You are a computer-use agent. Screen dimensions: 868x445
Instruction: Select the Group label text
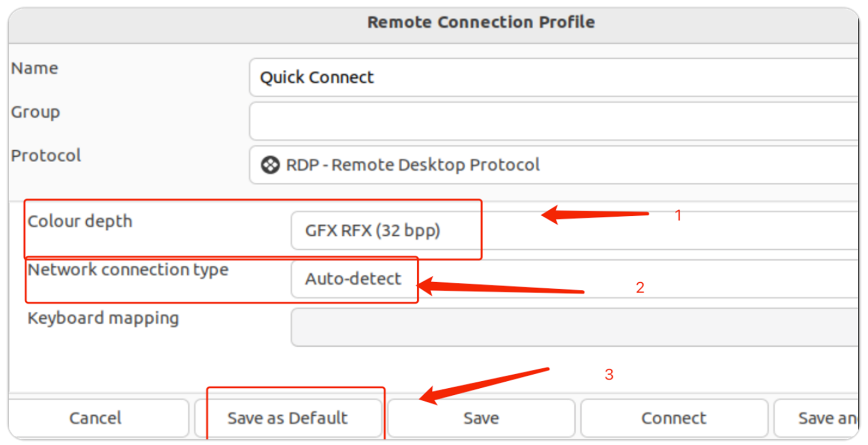36,112
